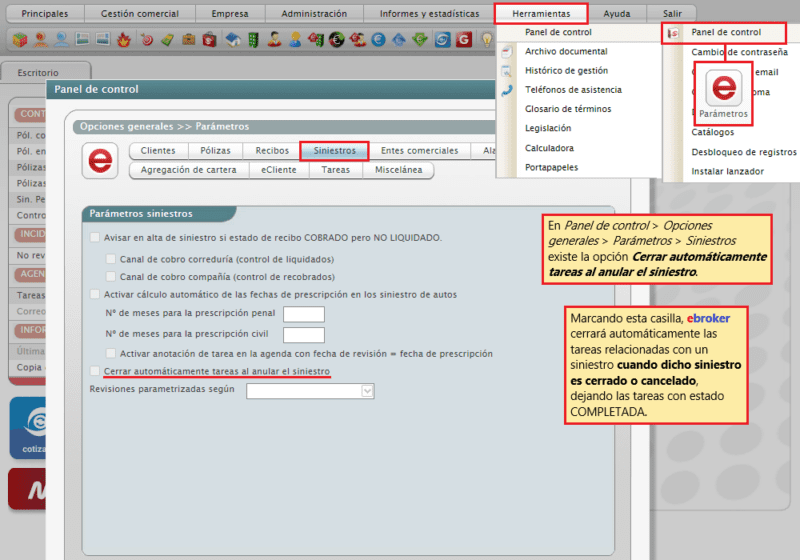Click the black circle euro icon
Viewport: 800px width, 560px height.
(x=336, y=39)
